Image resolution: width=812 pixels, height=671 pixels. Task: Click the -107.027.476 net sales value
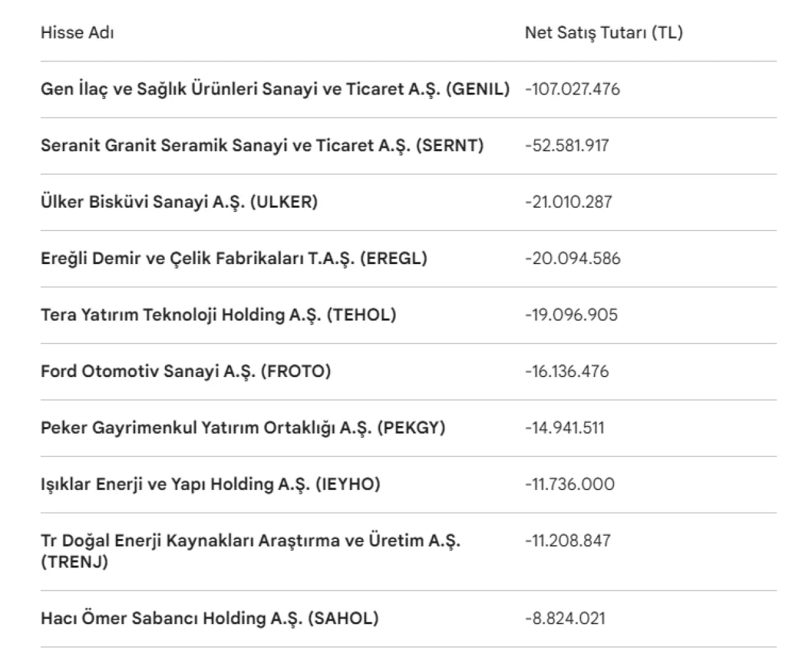pos(572,89)
